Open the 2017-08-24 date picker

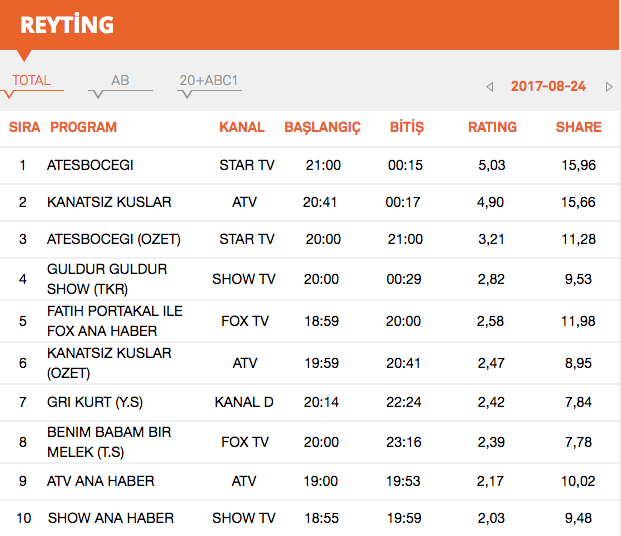pyautogui.click(x=548, y=87)
